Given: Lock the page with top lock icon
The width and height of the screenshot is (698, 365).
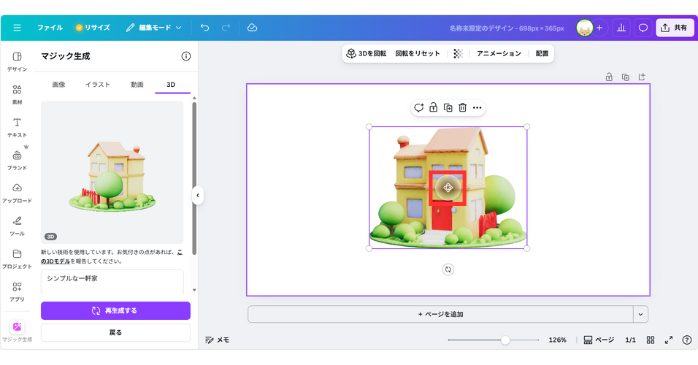Looking at the screenshot, I should pos(609,77).
